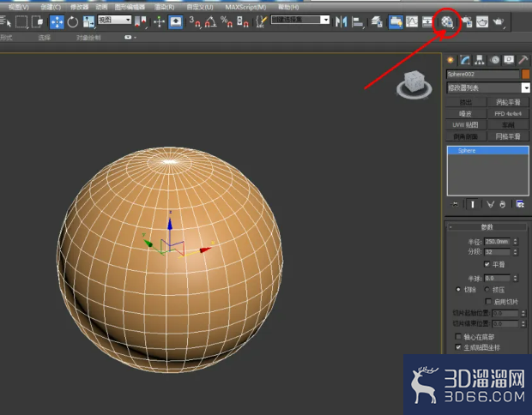Click the 半径 spinner arrows
The height and width of the screenshot is (415, 532).
515,242
